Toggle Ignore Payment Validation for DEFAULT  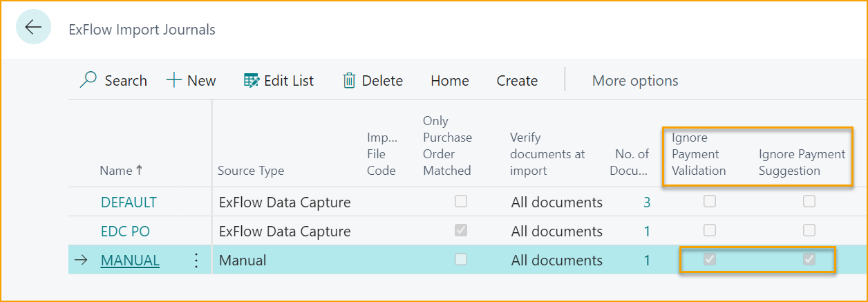(x=709, y=202)
